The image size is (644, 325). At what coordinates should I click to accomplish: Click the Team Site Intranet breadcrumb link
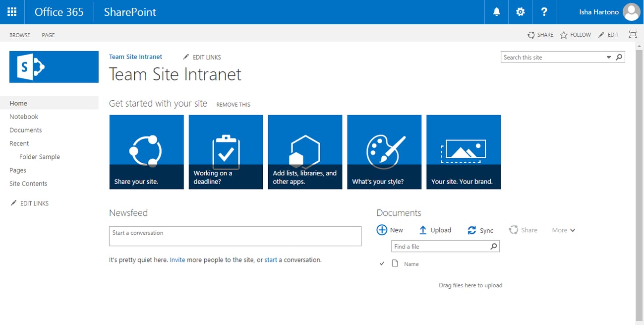point(136,57)
